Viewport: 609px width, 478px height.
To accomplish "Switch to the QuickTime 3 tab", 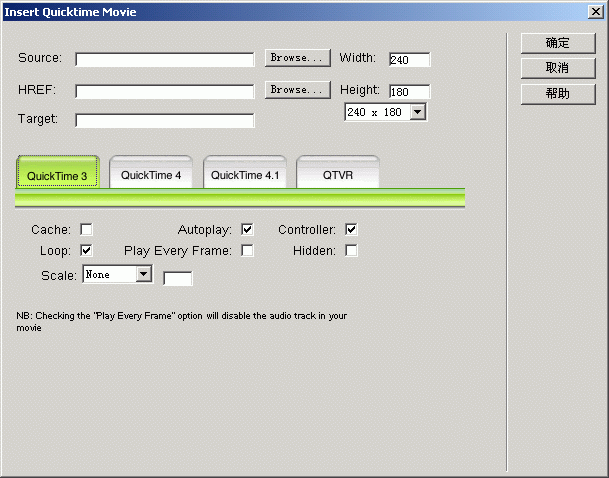I will click(x=57, y=173).
